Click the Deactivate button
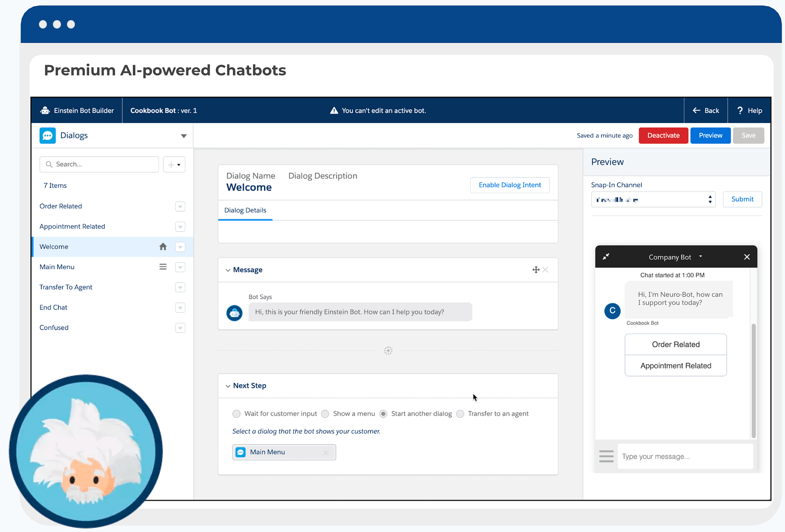The height and width of the screenshot is (532, 785). coord(663,135)
